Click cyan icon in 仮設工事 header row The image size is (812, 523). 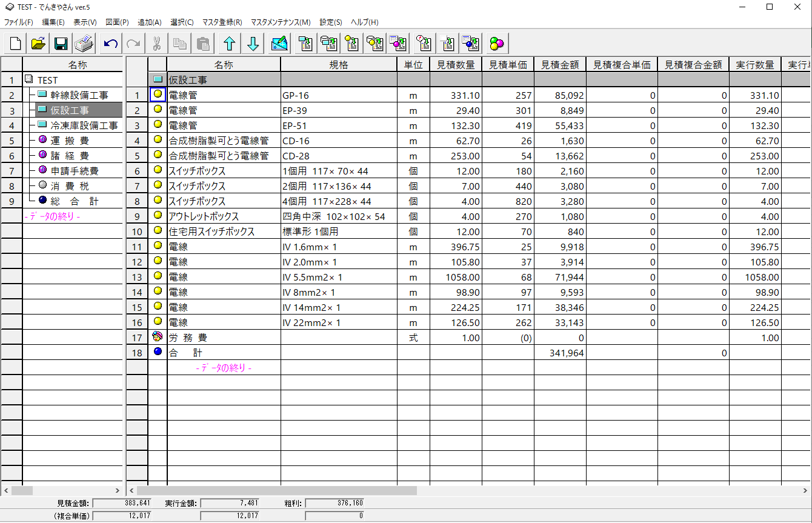pyautogui.click(x=158, y=79)
